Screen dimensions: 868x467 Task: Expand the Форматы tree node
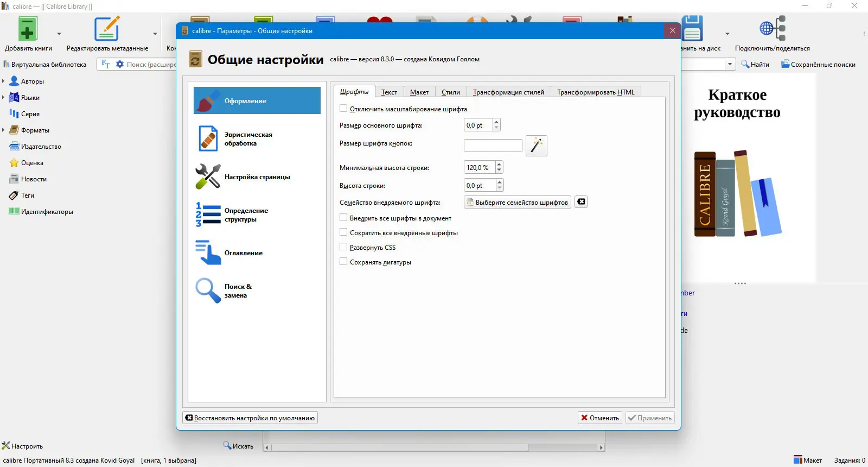(x=3, y=130)
